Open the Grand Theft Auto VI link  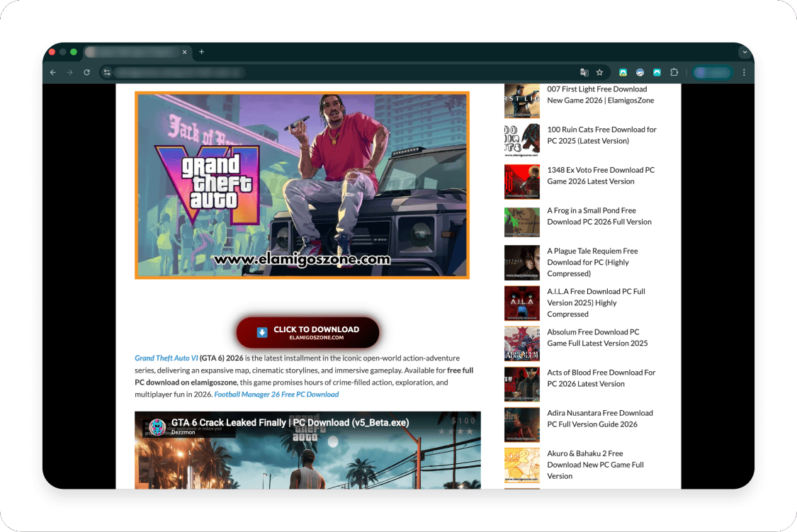pos(166,358)
